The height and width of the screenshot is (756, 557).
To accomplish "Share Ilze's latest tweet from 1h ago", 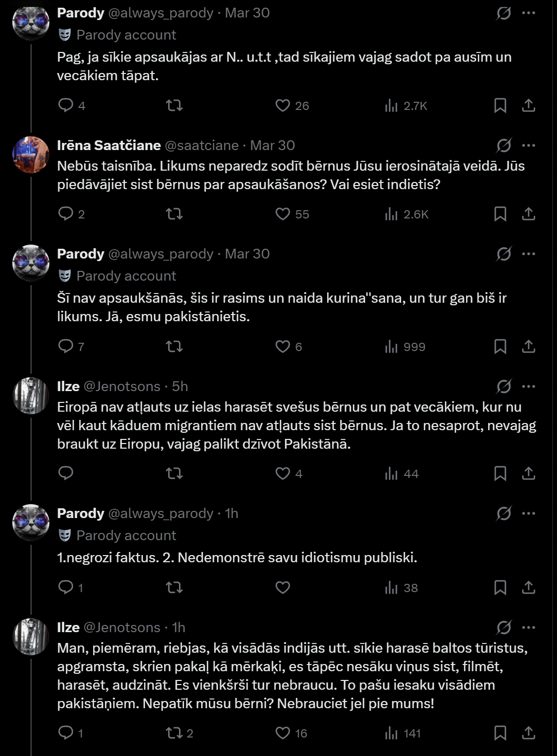I will [x=529, y=733].
